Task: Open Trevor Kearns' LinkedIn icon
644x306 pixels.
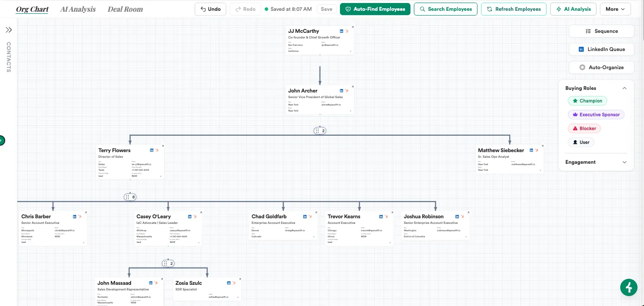Action: 381,217
